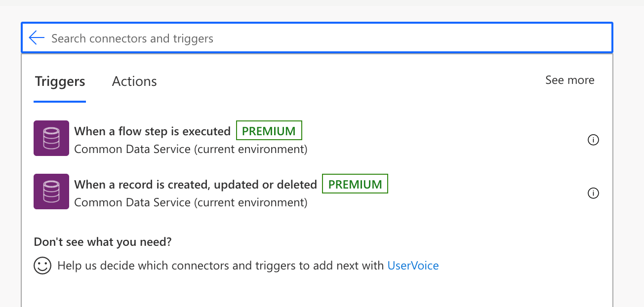Switch to the Actions tab
Screen dimensions: 644x307
click(134, 81)
